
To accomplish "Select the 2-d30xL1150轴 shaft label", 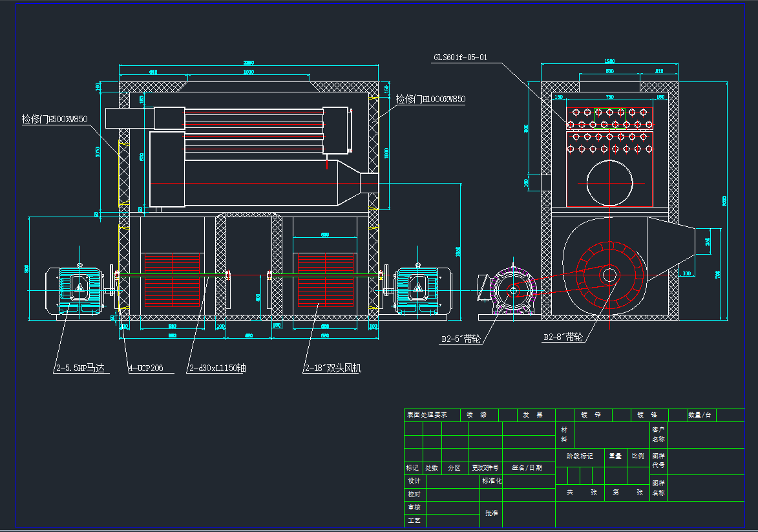I will 217,368.
